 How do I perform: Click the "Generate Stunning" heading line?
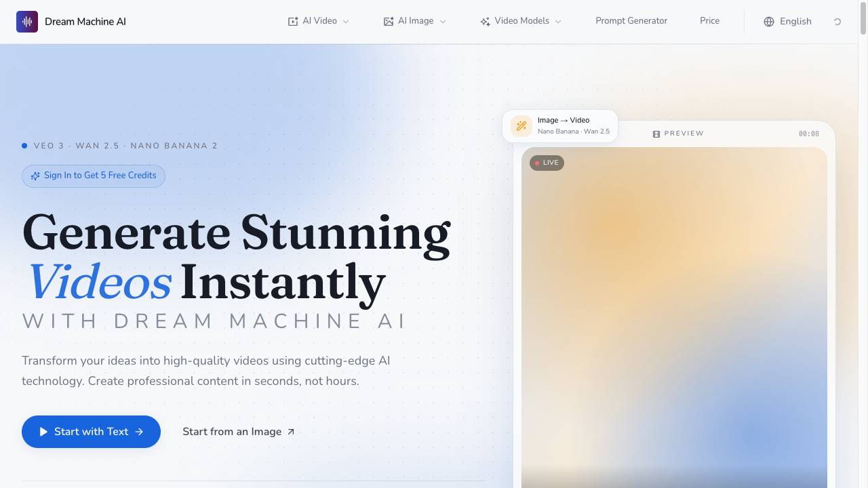coord(237,233)
